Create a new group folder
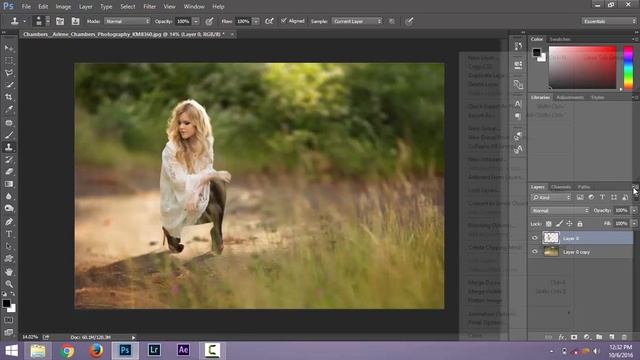The height and width of the screenshot is (360, 640). tap(599, 337)
